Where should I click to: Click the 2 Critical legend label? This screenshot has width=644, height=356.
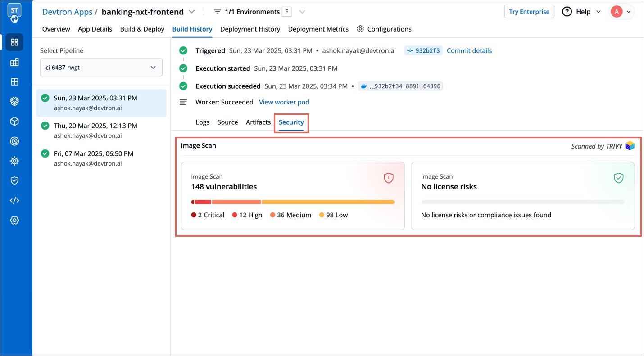[x=208, y=215]
